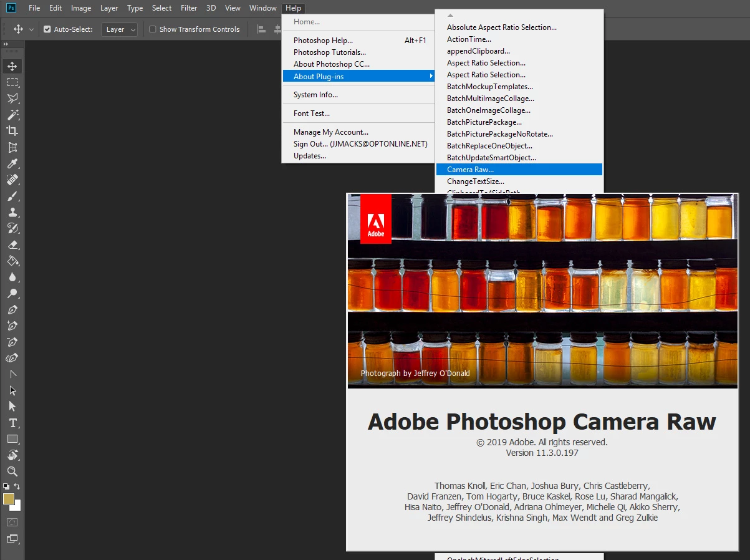This screenshot has width=750, height=560.
Task: Close the Help menu by clicking Help
Action: pyautogui.click(x=293, y=8)
